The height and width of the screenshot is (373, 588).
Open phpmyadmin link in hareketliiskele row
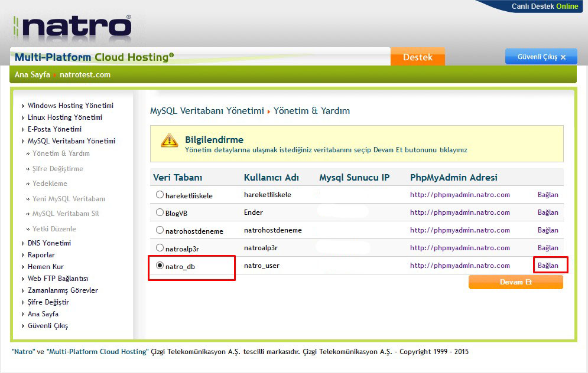pyautogui.click(x=460, y=195)
